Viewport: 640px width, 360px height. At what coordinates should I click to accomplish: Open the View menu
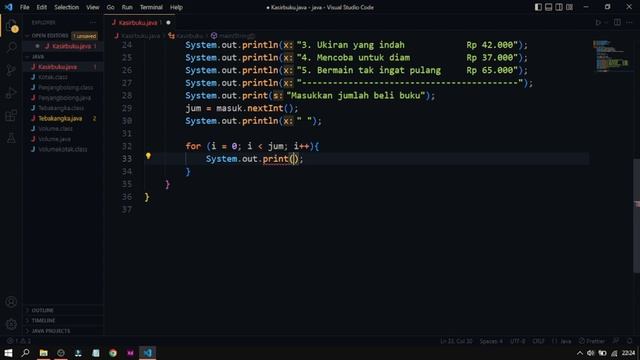click(93, 7)
